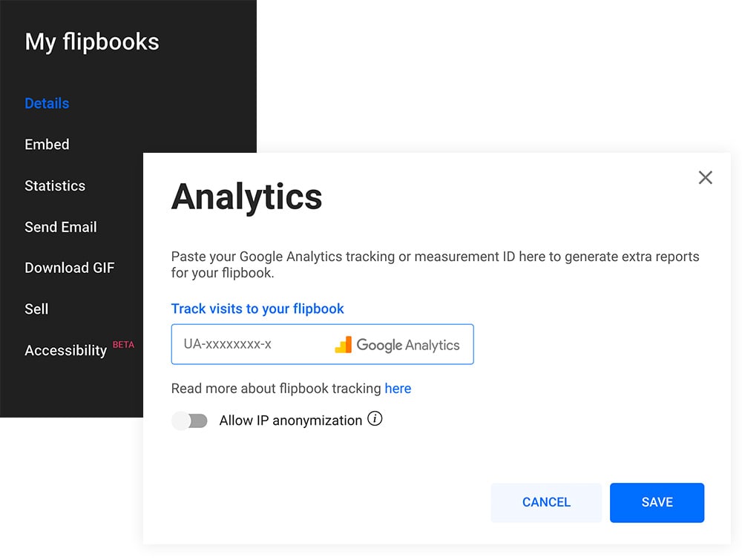Open Download GIF from the sidebar

[x=70, y=268]
